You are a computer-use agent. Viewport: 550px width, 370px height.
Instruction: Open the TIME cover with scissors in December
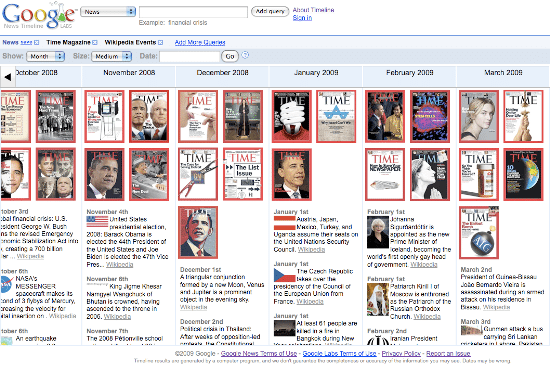[x=198, y=174]
